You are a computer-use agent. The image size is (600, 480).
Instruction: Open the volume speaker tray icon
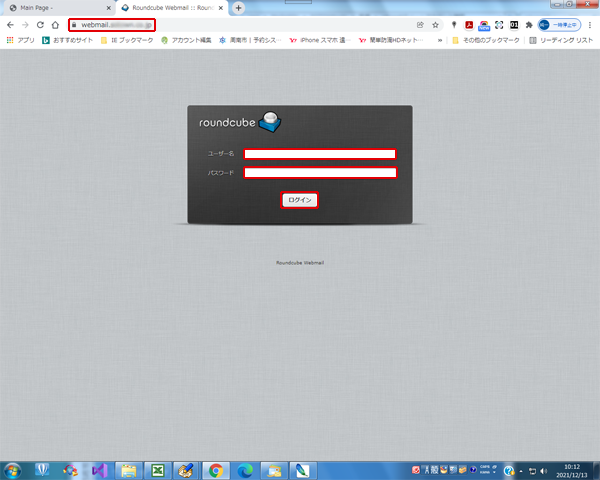(x=544, y=471)
